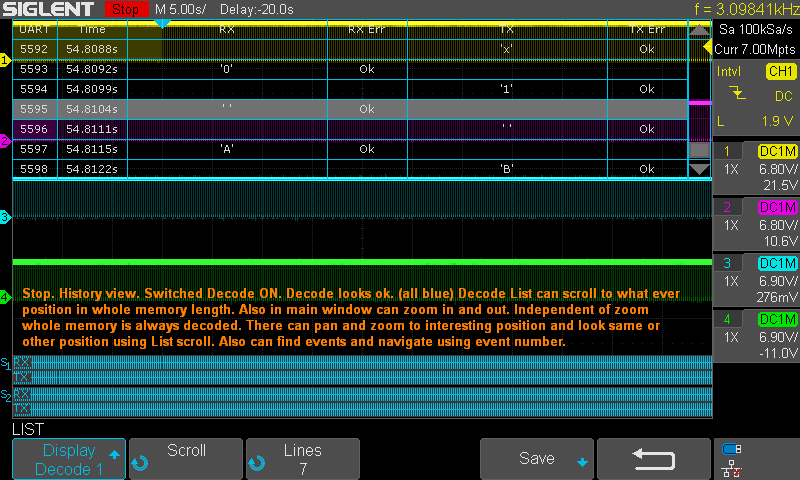Click the Sa 100kSa/s sample rate

pyautogui.click(x=756, y=29)
